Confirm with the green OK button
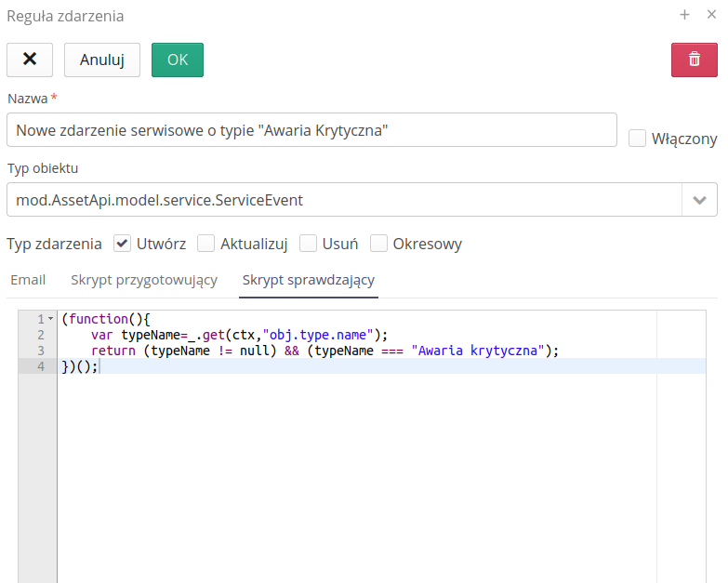728x583 pixels. coord(177,60)
